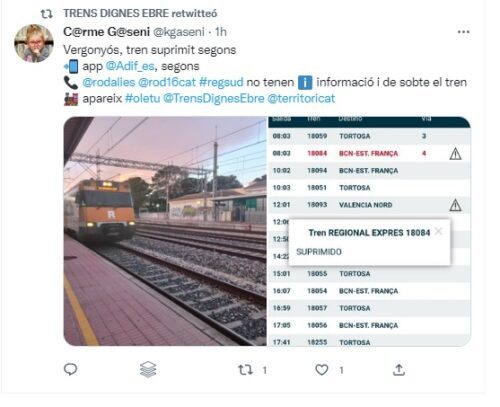This screenshot has width=500, height=407.
Task: Like the tweet with heart icon
Action: pyautogui.click(x=322, y=370)
